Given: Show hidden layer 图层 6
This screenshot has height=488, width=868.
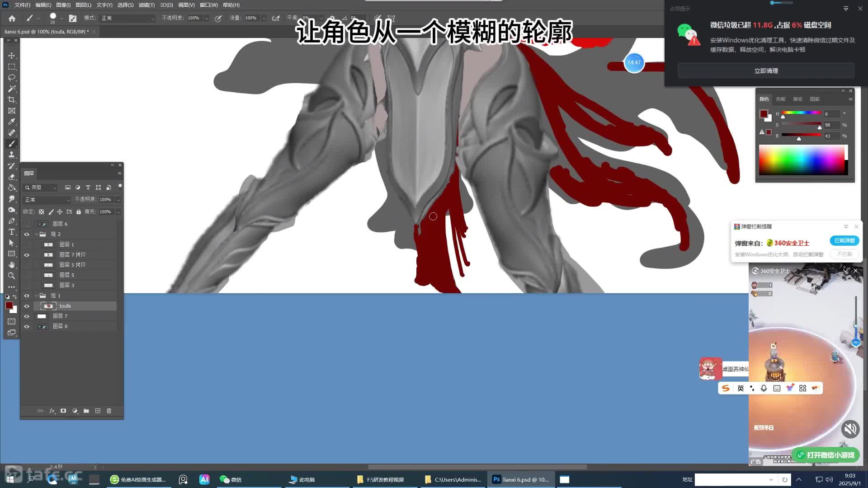Looking at the screenshot, I should (27, 224).
